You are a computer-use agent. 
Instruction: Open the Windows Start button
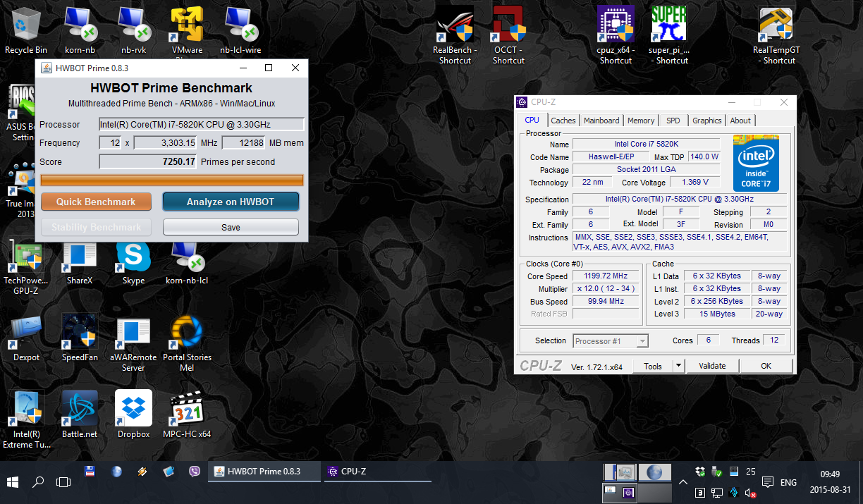pyautogui.click(x=13, y=483)
